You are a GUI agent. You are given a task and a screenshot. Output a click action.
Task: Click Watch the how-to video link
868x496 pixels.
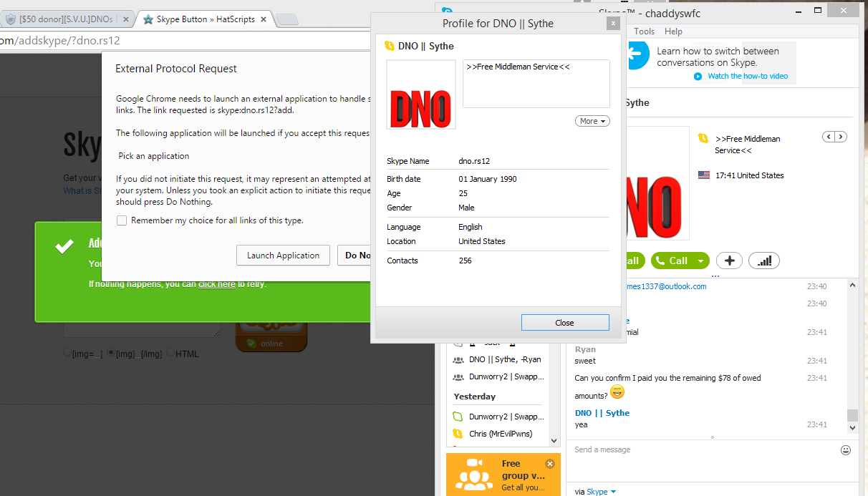pyautogui.click(x=748, y=76)
